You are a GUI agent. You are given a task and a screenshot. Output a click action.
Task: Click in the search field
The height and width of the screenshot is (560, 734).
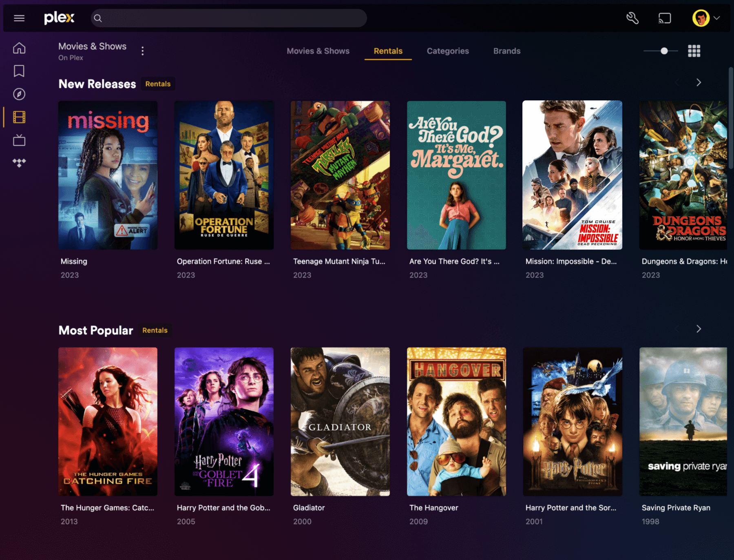(x=229, y=18)
